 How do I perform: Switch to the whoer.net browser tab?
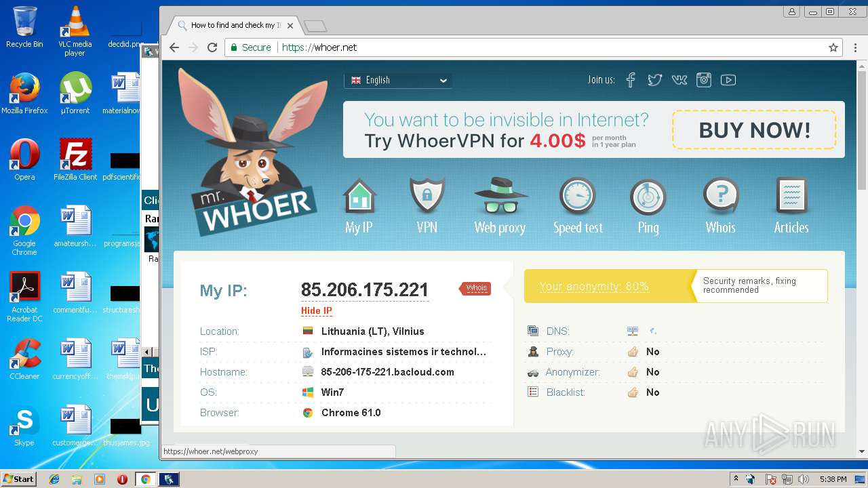click(235, 26)
